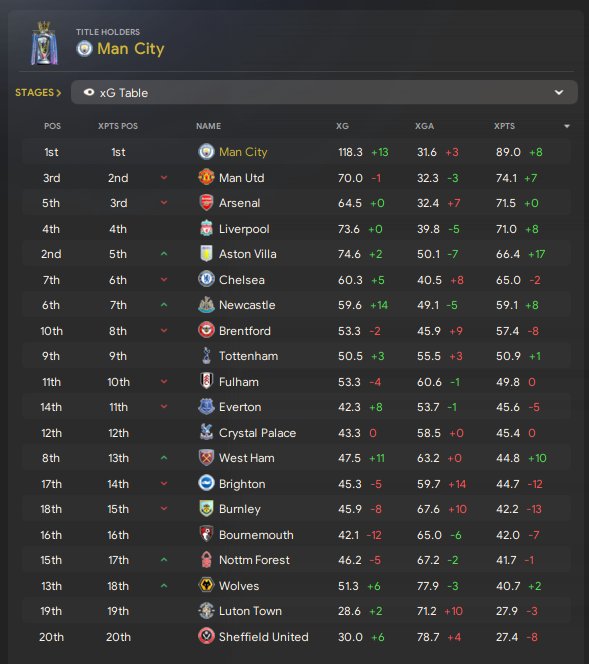This screenshot has width=589, height=664.
Task: Click the Sheffield United club crest
Action: (x=206, y=636)
